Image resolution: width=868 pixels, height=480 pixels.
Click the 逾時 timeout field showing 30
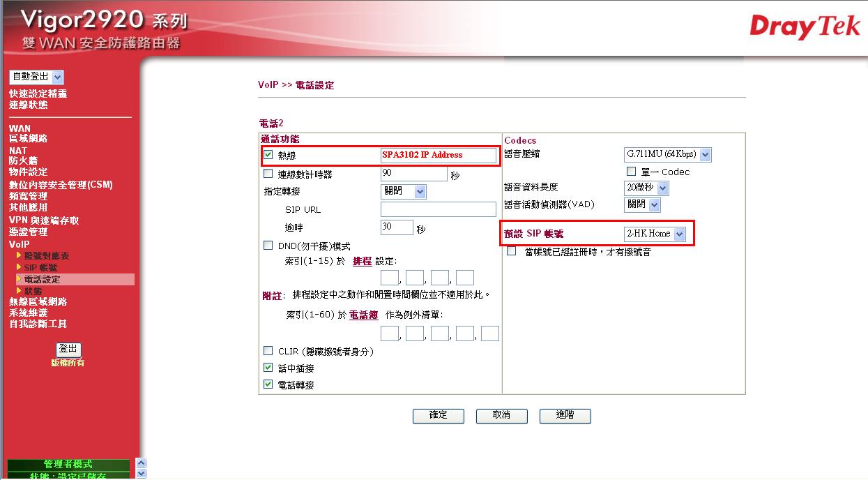tap(397, 227)
